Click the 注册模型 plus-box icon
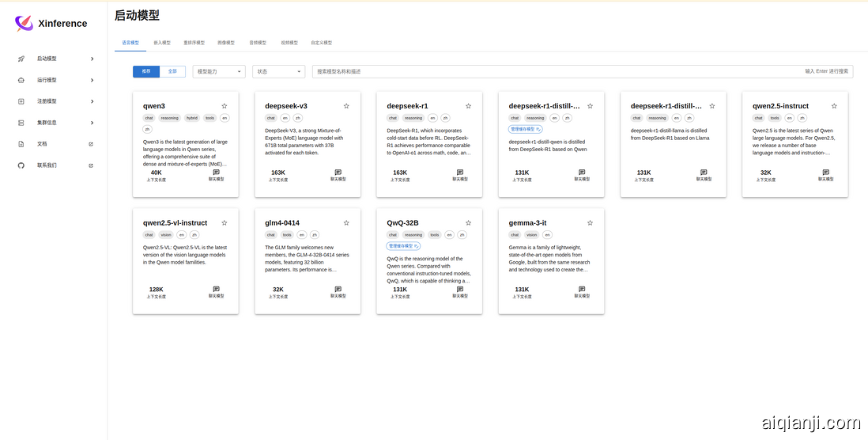868x440 pixels. tap(21, 101)
